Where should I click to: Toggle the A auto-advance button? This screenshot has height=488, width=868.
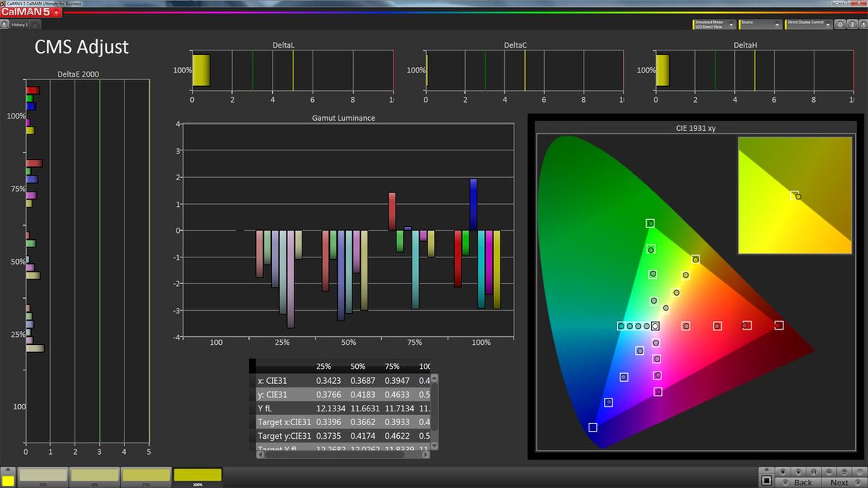point(814,472)
